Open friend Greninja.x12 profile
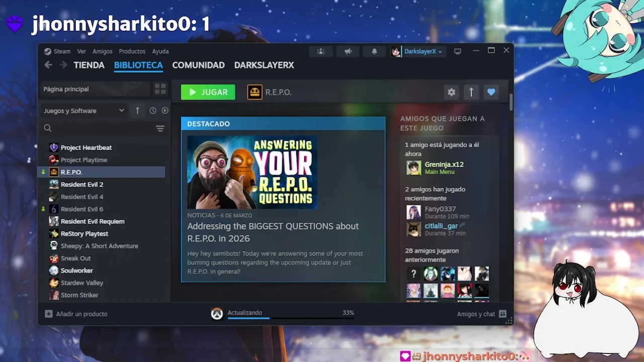The image size is (644, 362). 444,164
